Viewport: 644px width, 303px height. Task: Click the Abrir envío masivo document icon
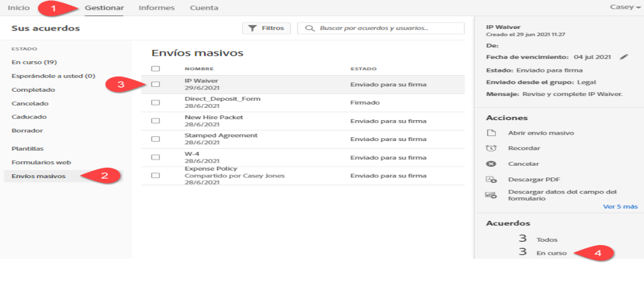[491, 133]
